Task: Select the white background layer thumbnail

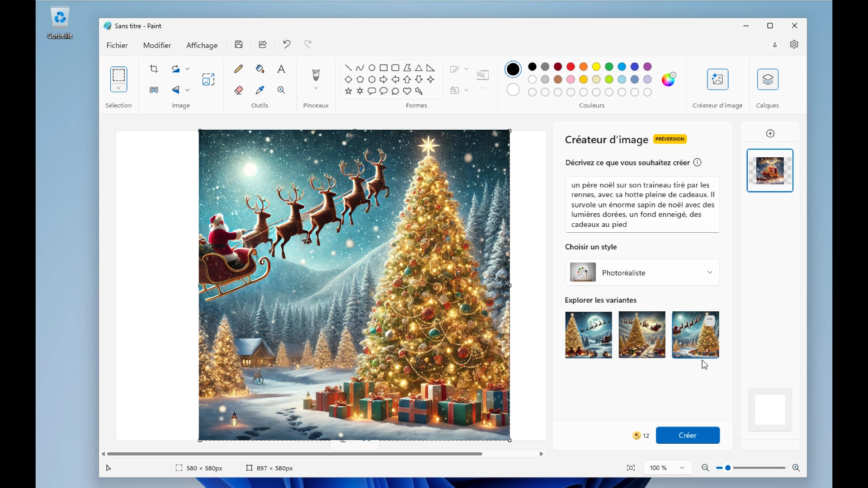Action: pyautogui.click(x=770, y=409)
